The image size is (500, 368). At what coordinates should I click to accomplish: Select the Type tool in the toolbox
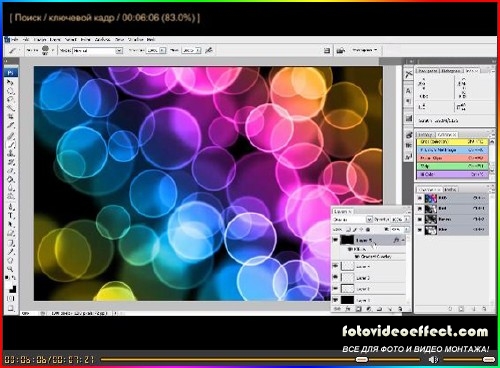coord(11,216)
